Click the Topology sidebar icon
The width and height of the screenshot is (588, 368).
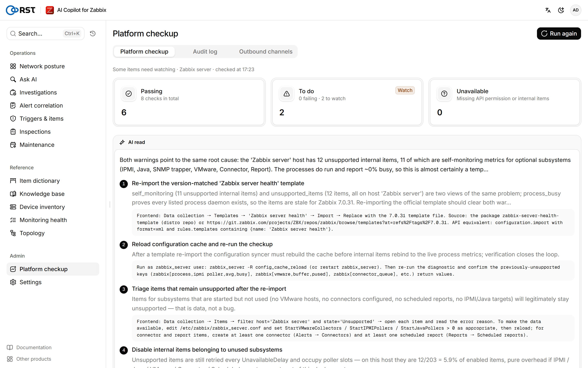coord(13,233)
